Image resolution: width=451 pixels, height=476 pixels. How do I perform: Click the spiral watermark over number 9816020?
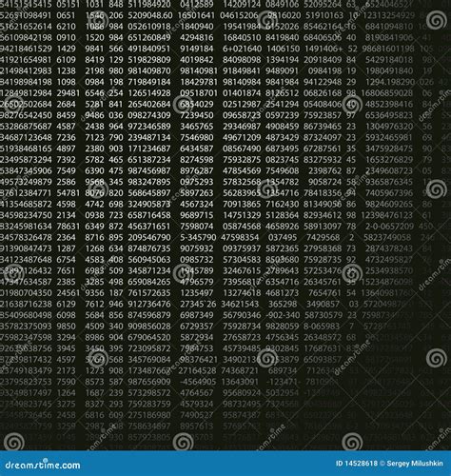pos(267,20)
